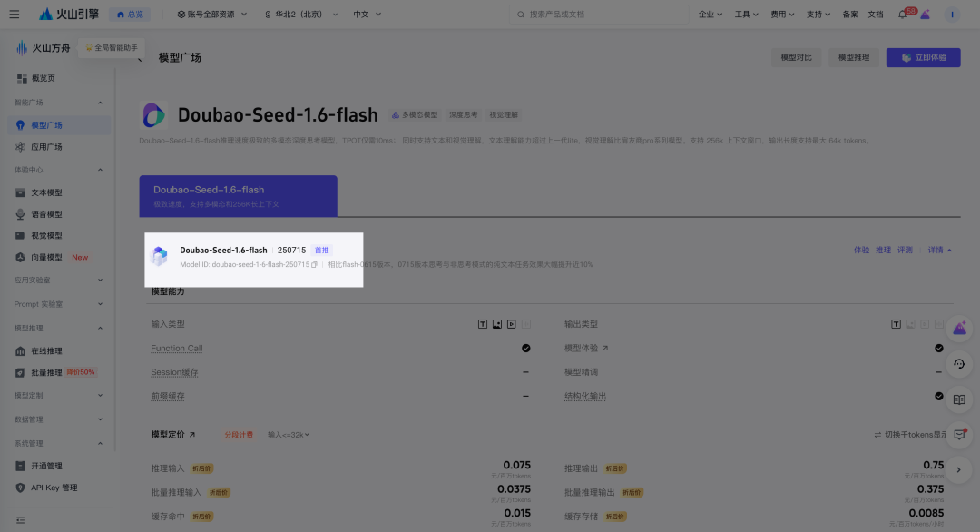
Task: Select the Doubao-Seed-1.6-flash tab
Action: pos(238,196)
